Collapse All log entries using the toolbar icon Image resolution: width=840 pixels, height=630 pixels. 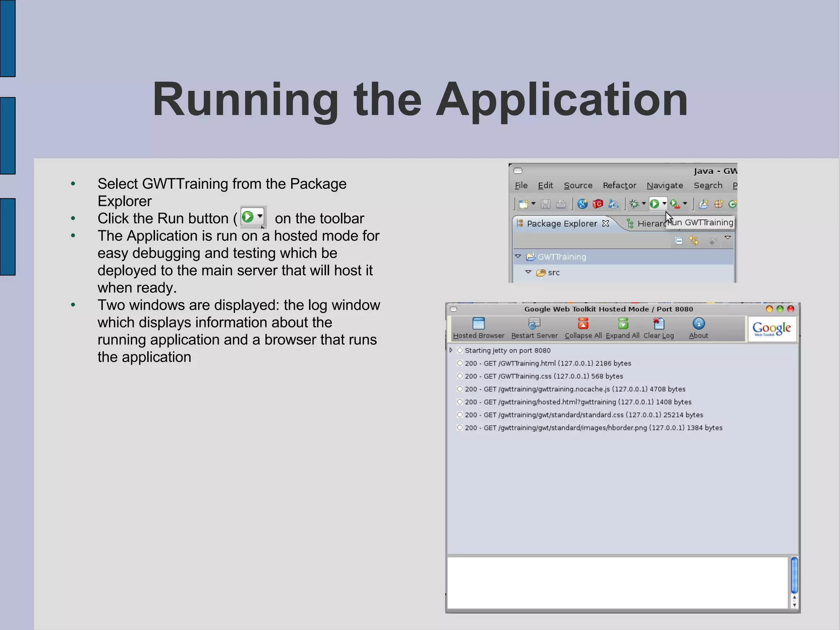tap(583, 324)
